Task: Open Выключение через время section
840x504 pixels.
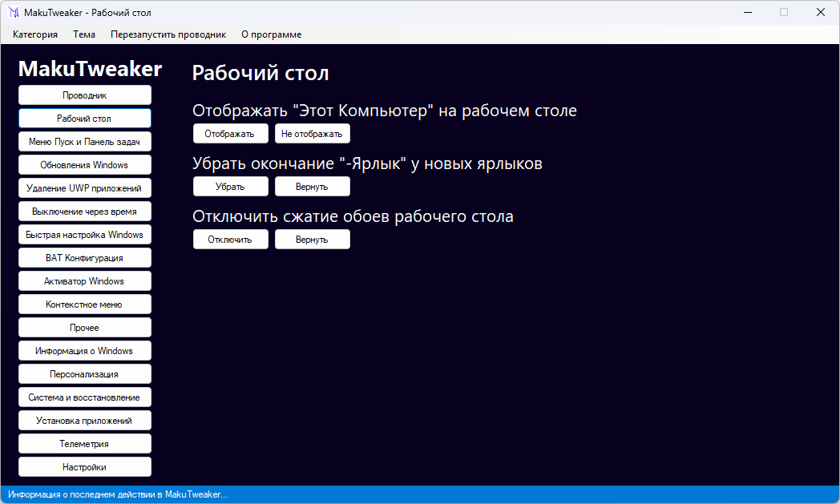Action: (85, 212)
